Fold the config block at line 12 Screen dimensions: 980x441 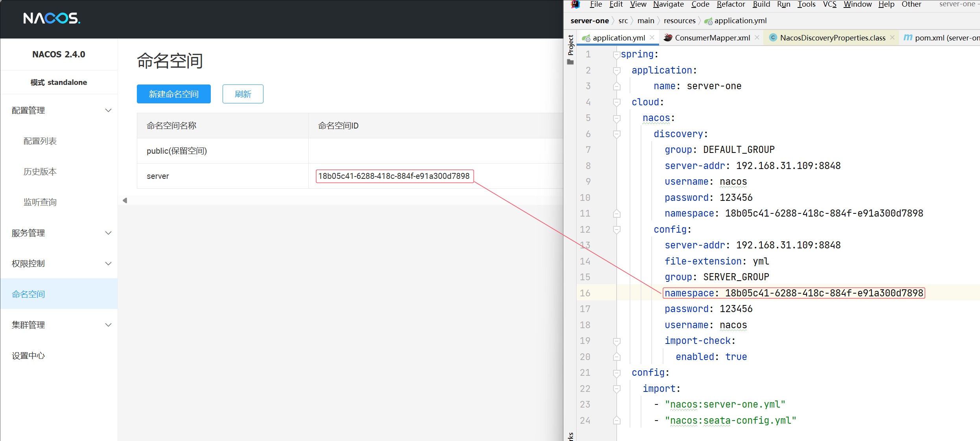point(617,230)
